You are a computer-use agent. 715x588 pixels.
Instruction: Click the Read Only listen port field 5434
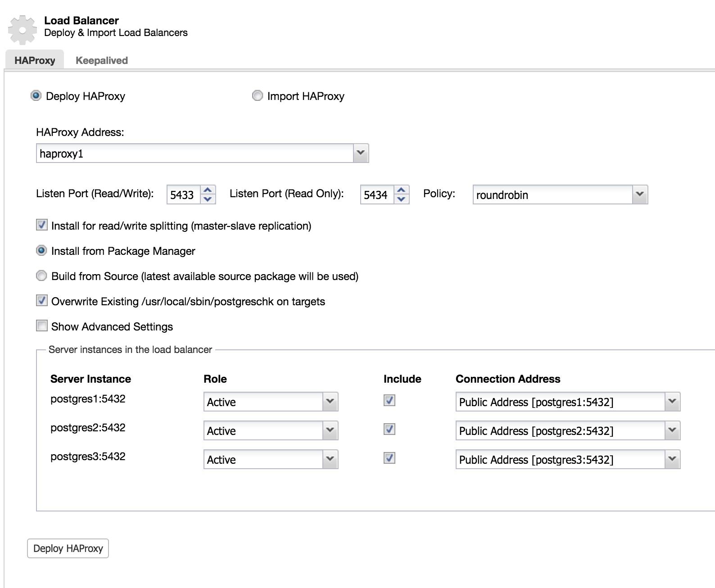(x=377, y=194)
